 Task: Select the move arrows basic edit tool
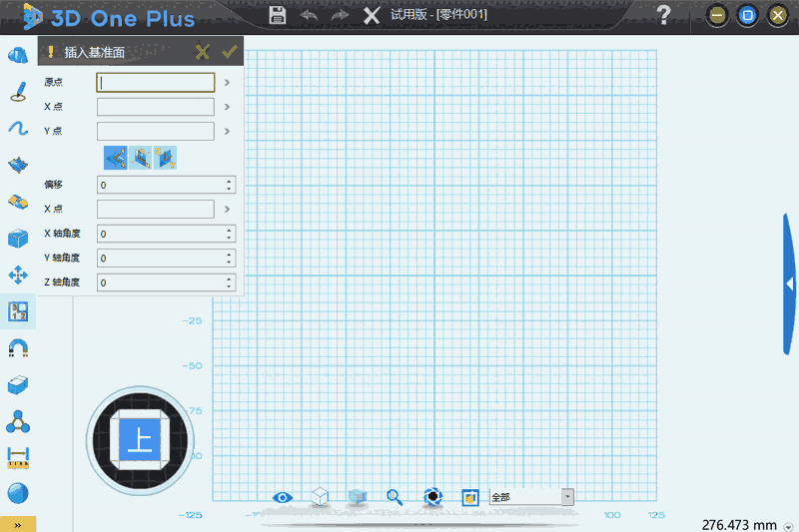coord(18,274)
